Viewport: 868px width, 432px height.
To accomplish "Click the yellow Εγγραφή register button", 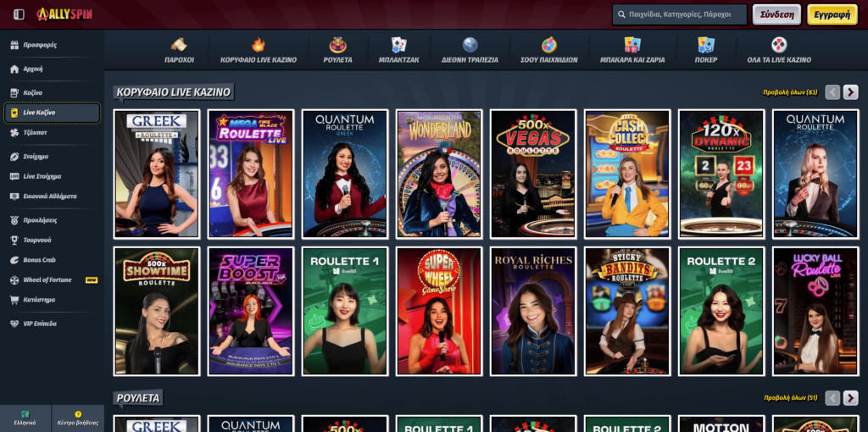I will (832, 14).
